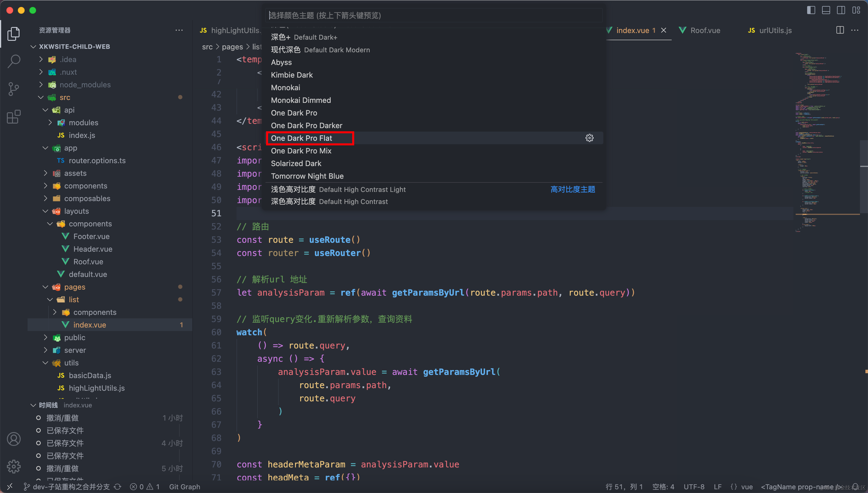This screenshot has height=493, width=868.
Task: Open the remote window status icon
Action: 9,487
